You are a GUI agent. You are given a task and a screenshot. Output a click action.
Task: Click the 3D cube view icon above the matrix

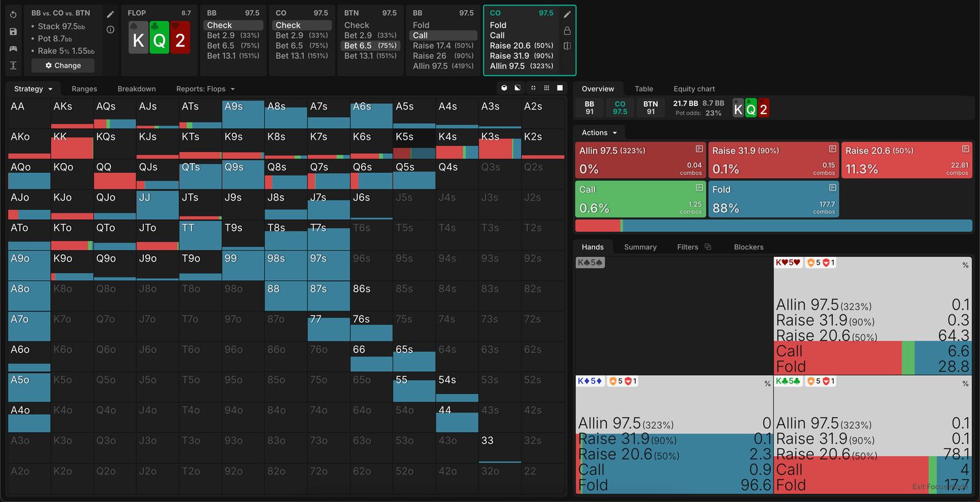point(504,88)
